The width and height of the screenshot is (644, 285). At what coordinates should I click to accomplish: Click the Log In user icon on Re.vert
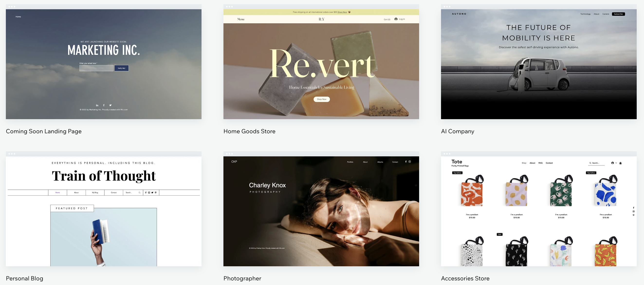click(x=396, y=19)
